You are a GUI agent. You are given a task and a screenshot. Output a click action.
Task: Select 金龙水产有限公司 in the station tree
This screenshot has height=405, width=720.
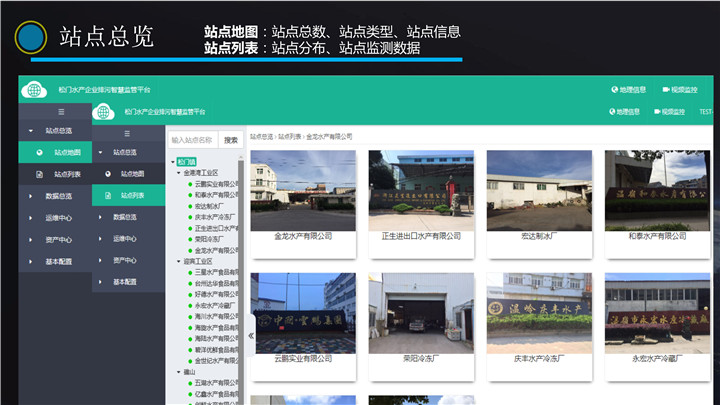coord(216,250)
